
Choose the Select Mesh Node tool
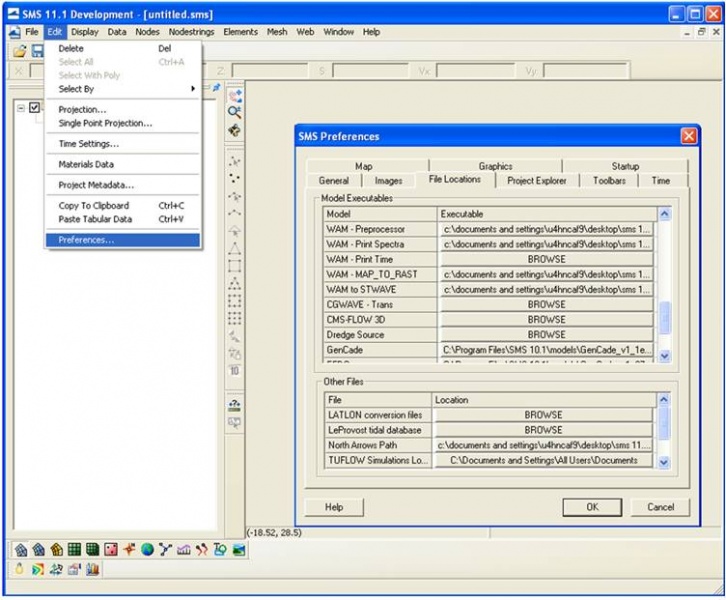tap(235, 161)
